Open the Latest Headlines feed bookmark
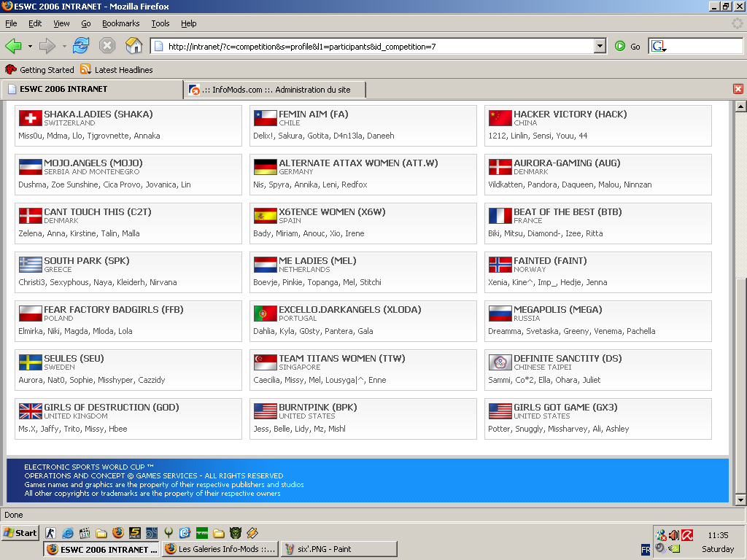747x560 pixels. (117, 69)
